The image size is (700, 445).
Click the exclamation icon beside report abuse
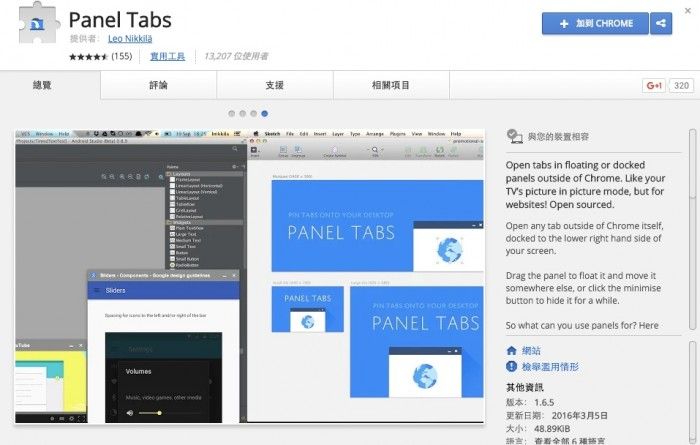point(512,367)
